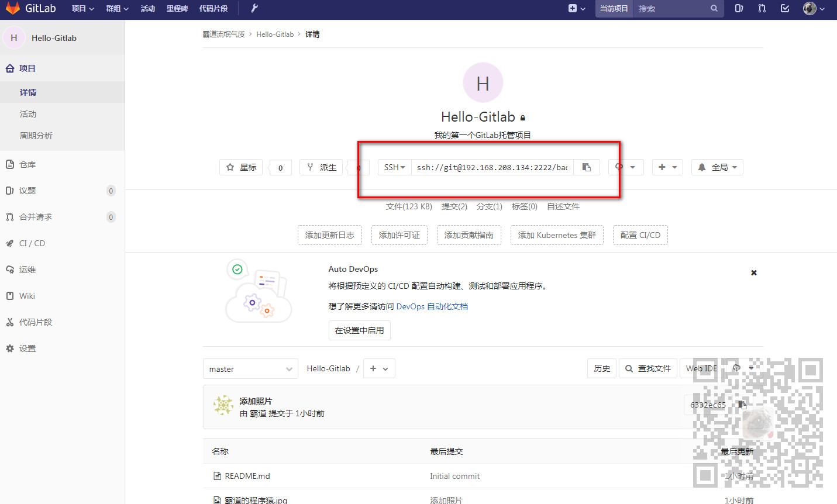
Task: Open the 分支(1) tab
Action: pos(490,206)
